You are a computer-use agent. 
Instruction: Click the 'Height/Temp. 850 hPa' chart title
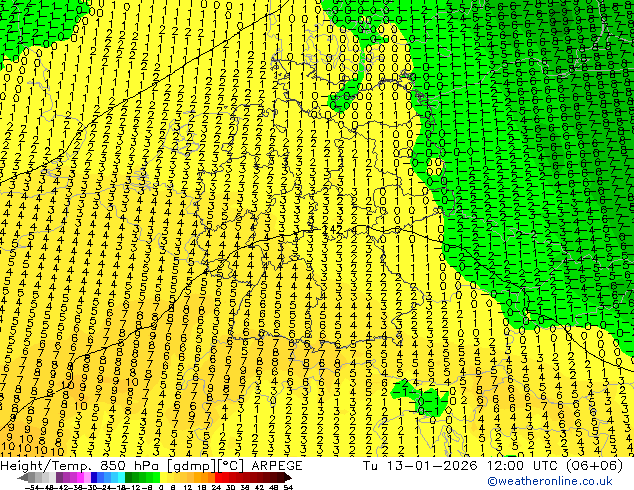pyautogui.click(x=78, y=465)
